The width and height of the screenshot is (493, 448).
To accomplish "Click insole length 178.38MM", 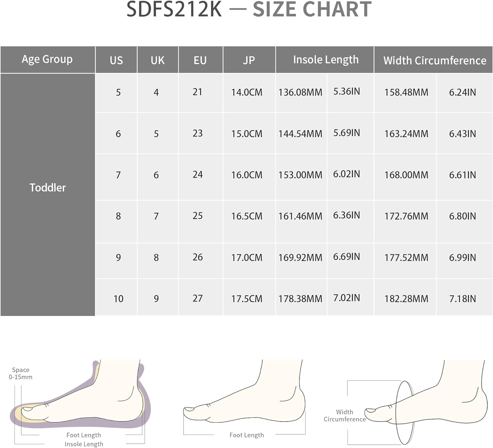I will [x=300, y=299].
